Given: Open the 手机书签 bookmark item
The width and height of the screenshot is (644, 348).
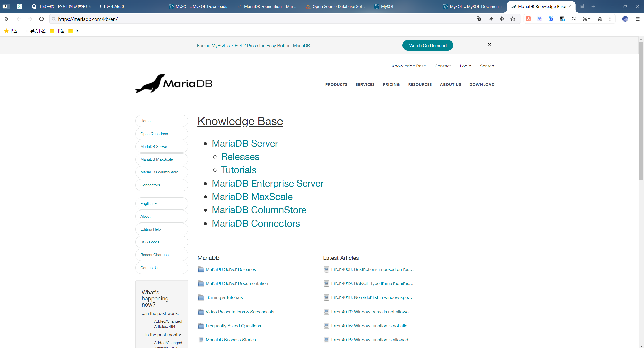Looking at the screenshot, I should [x=35, y=31].
